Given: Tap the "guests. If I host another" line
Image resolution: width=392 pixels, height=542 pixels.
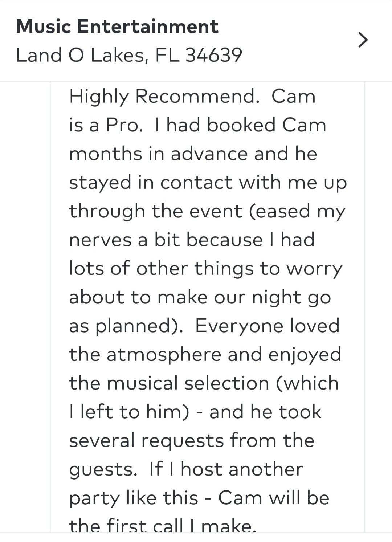Looking at the screenshot, I should 186,469.
